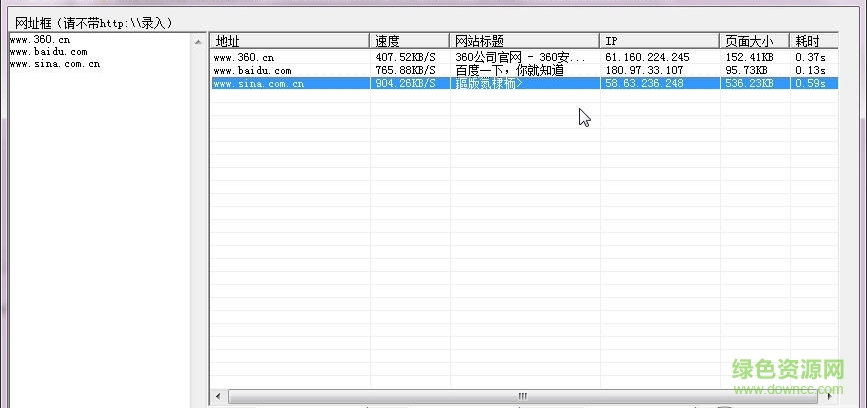Click www.baidu.com line in URL input box
867x408 pixels.
(x=49, y=52)
